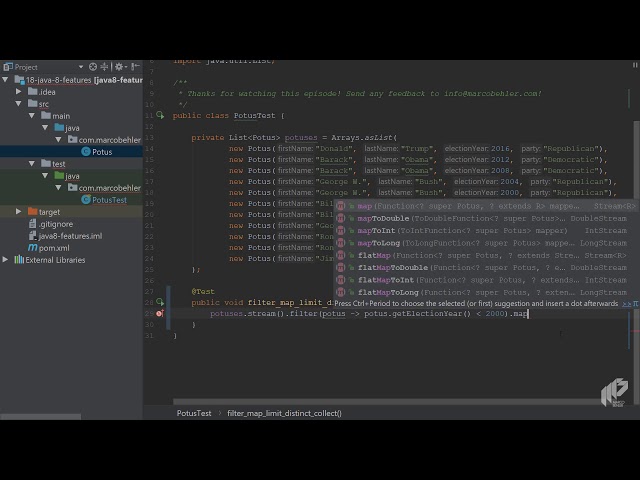Open pom.xml file
Image resolution: width=640 pixels, height=480 pixels.
click(54, 248)
